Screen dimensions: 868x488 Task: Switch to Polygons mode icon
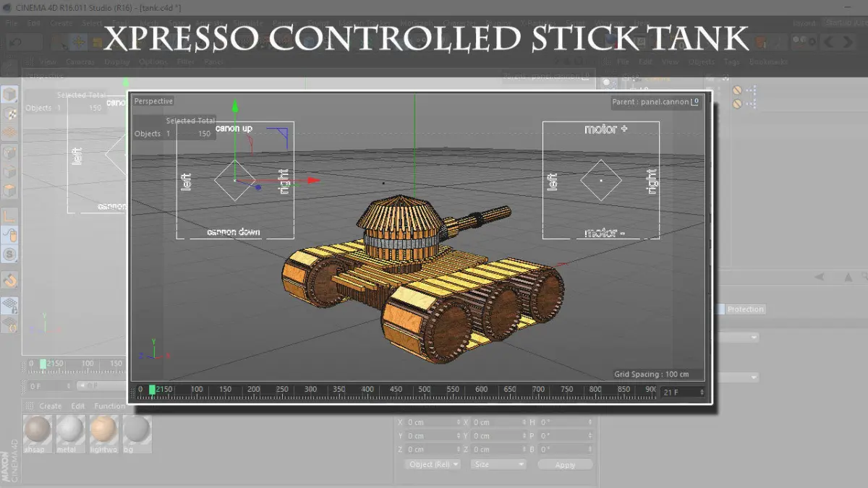9,191
